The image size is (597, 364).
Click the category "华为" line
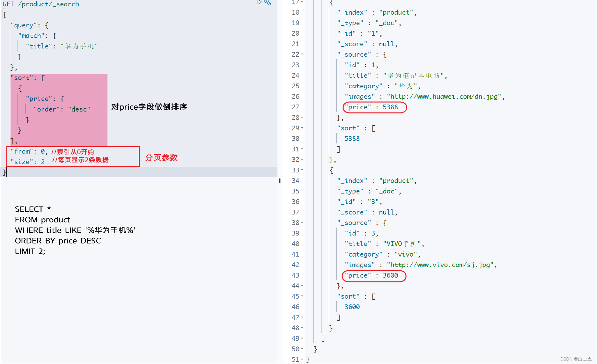pos(382,86)
